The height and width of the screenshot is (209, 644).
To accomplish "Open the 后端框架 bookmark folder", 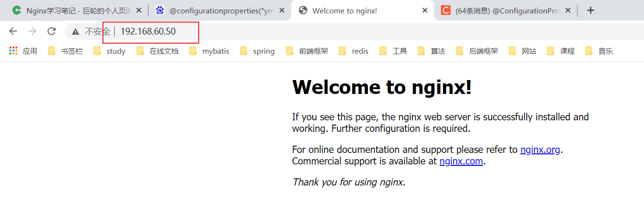I will click(x=477, y=51).
